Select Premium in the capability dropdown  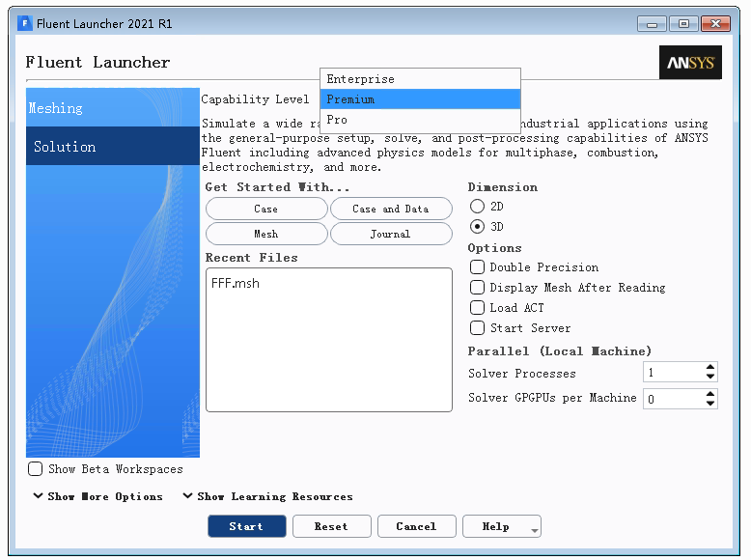[420, 99]
